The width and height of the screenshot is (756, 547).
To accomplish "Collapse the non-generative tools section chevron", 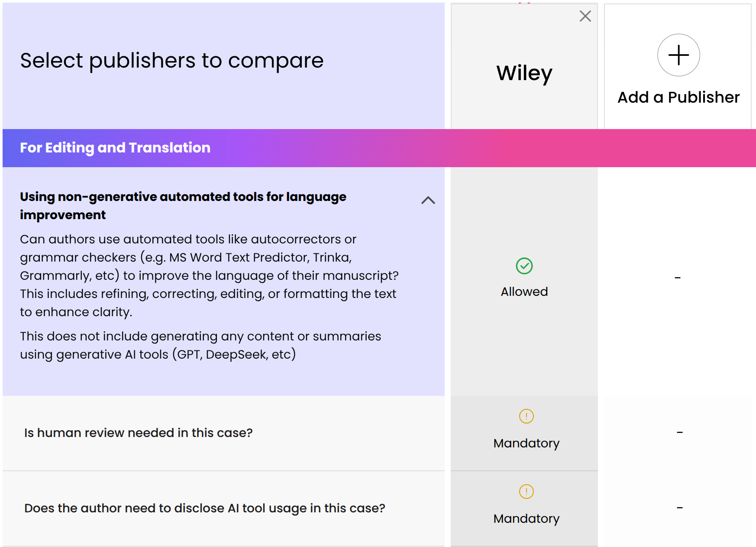I will pos(428,200).
